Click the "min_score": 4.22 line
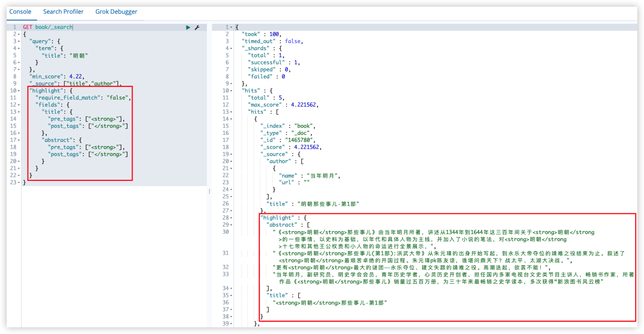 pyautogui.click(x=57, y=77)
